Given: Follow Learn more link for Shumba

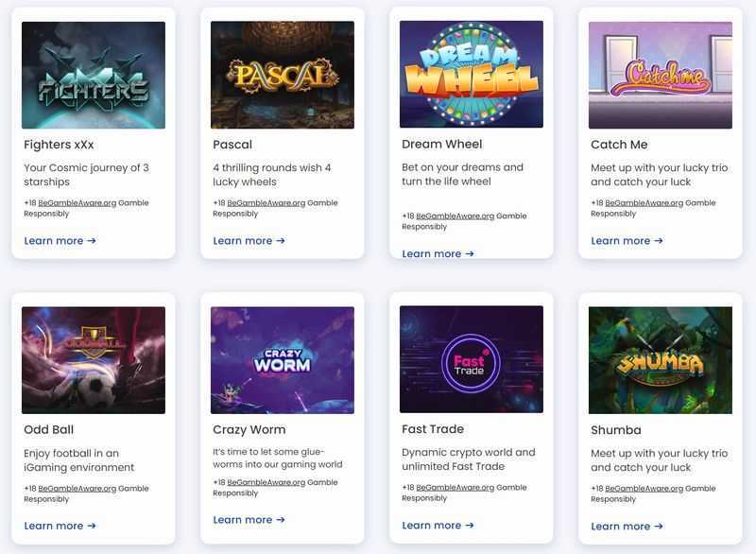Looking at the screenshot, I should 627,526.
